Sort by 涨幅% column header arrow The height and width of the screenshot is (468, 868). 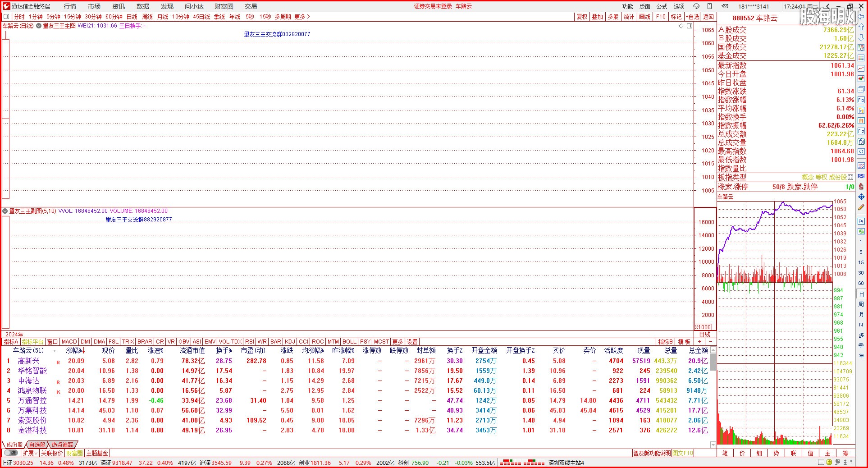pyautogui.click(x=83, y=350)
